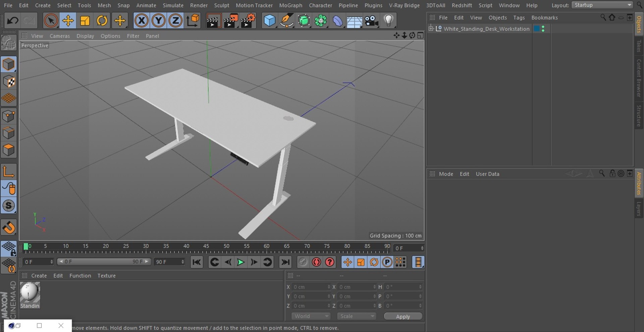Go to start of animation
The width and height of the screenshot is (644, 332).
tap(197, 262)
